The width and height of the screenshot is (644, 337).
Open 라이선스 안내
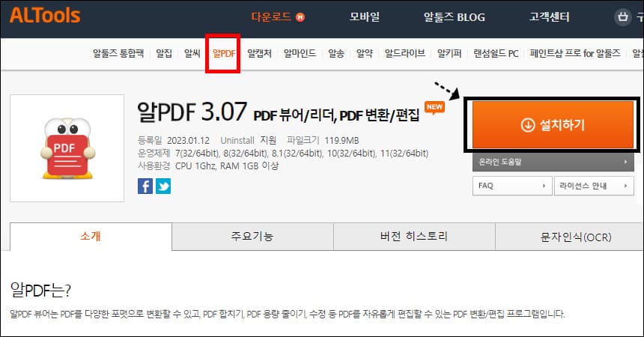(x=594, y=186)
